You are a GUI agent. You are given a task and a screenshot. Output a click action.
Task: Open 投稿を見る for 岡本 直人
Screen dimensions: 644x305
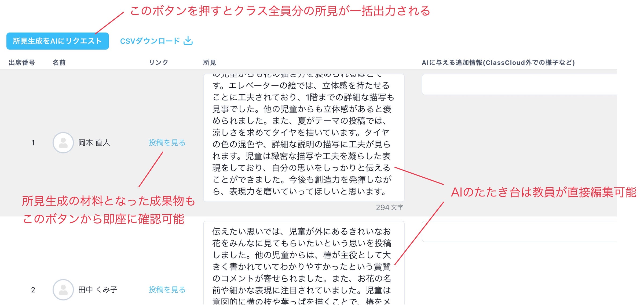pos(167,143)
